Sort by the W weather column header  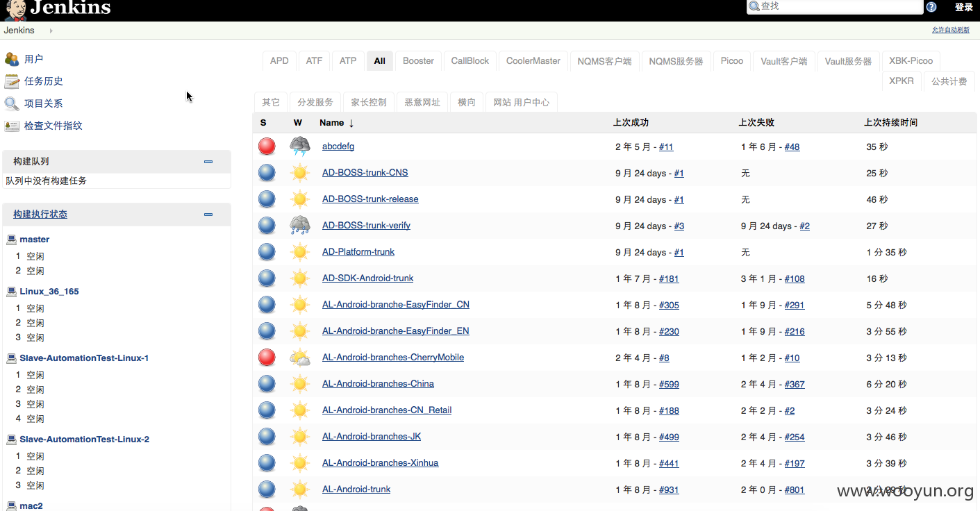pyautogui.click(x=298, y=123)
